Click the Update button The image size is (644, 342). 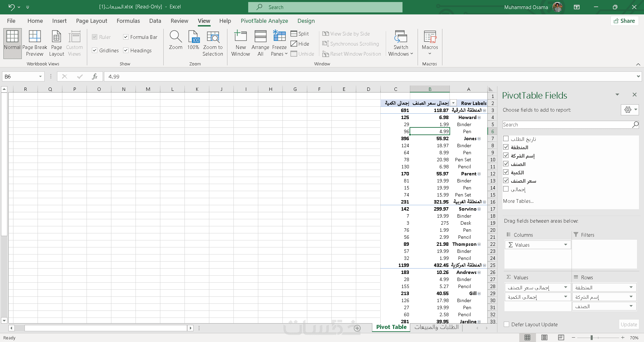[x=629, y=324]
